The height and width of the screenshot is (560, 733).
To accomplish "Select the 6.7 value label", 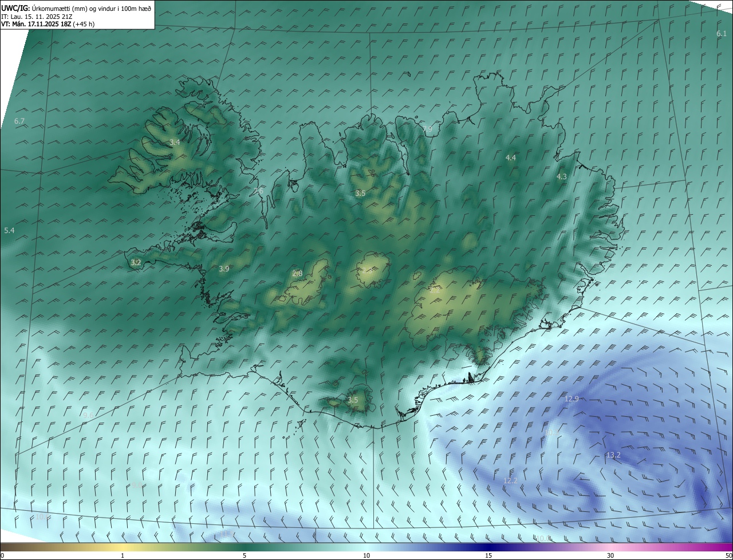I will pos(19,121).
